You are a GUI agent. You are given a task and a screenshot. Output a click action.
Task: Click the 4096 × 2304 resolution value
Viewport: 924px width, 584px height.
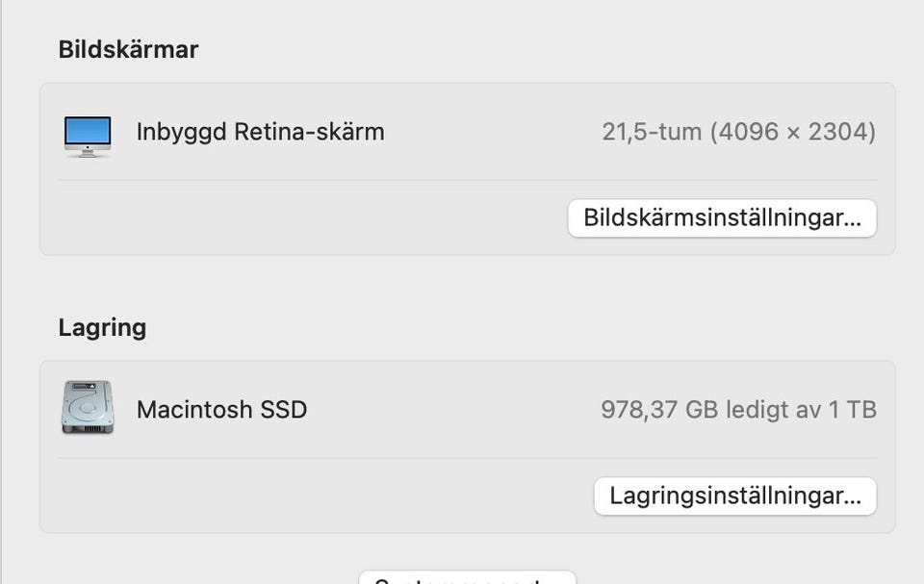(793, 132)
